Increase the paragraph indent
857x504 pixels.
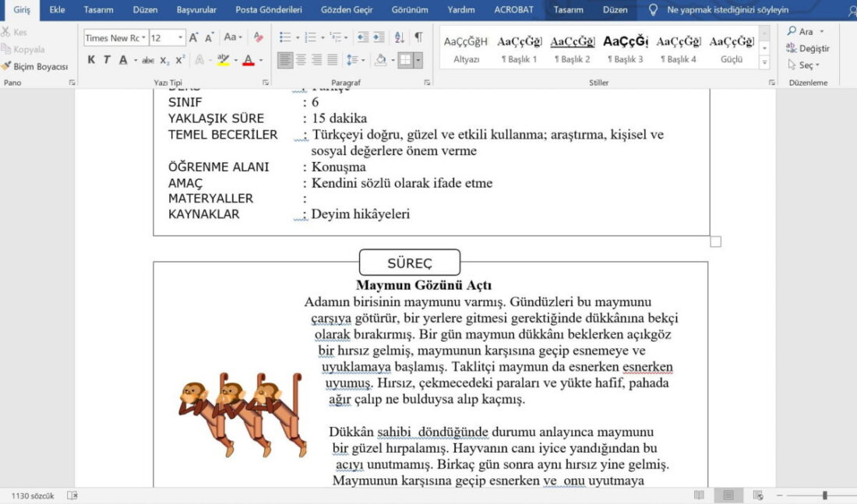click(379, 37)
